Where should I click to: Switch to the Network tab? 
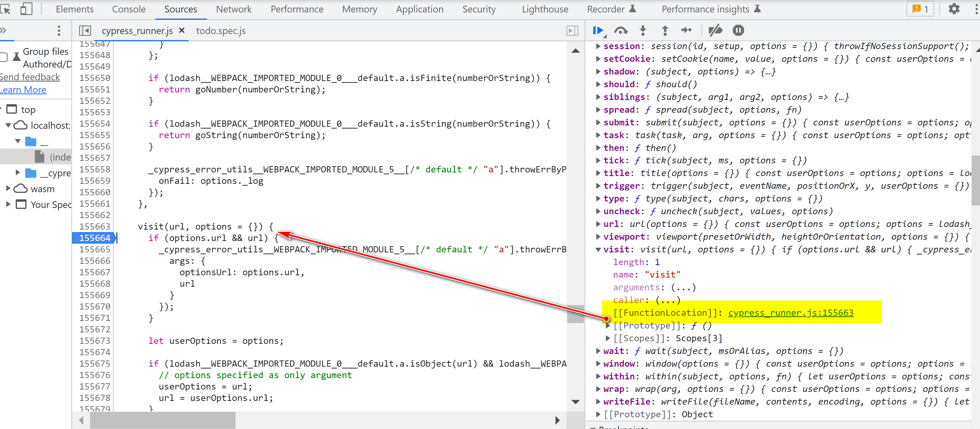234,9
